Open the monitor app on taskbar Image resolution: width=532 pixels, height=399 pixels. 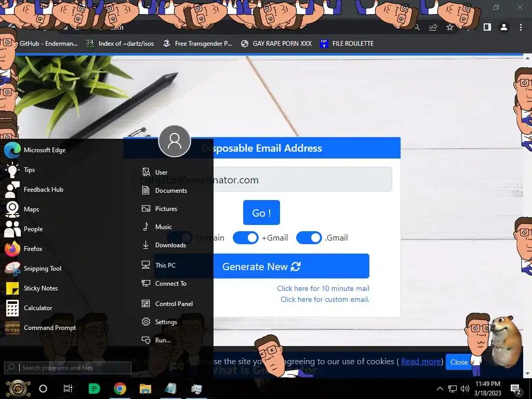[196, 389]
